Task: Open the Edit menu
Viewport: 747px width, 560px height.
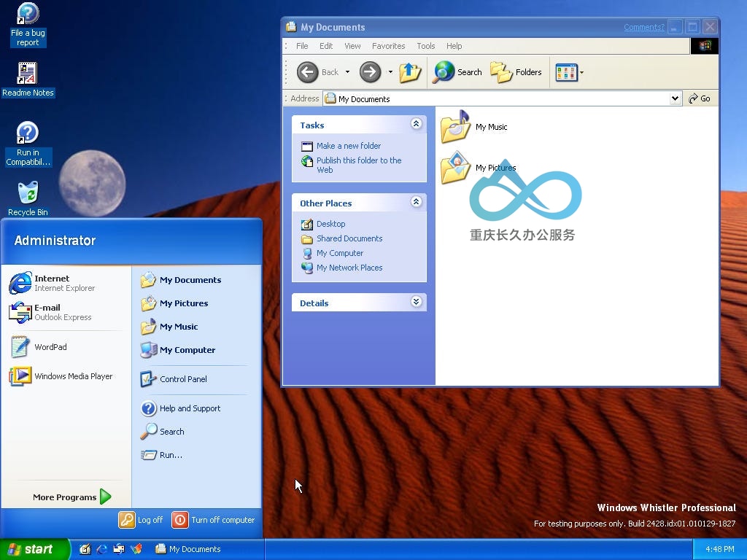Action: (326, 46)
